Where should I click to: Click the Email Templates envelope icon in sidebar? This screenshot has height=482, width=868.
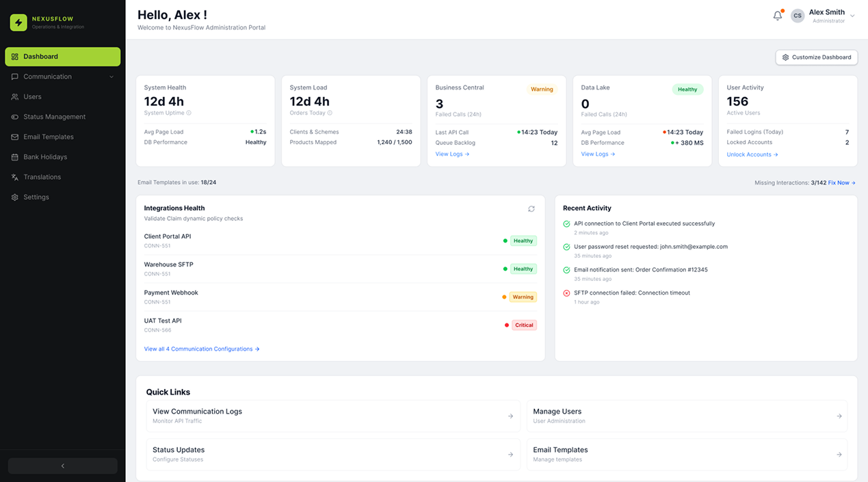[x=15, y=137]
